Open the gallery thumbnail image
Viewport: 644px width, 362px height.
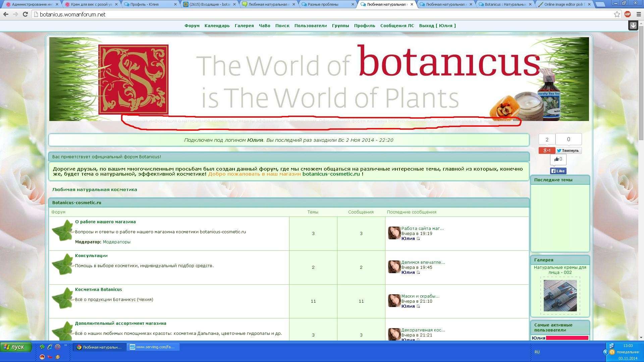[x=560, y=296]
